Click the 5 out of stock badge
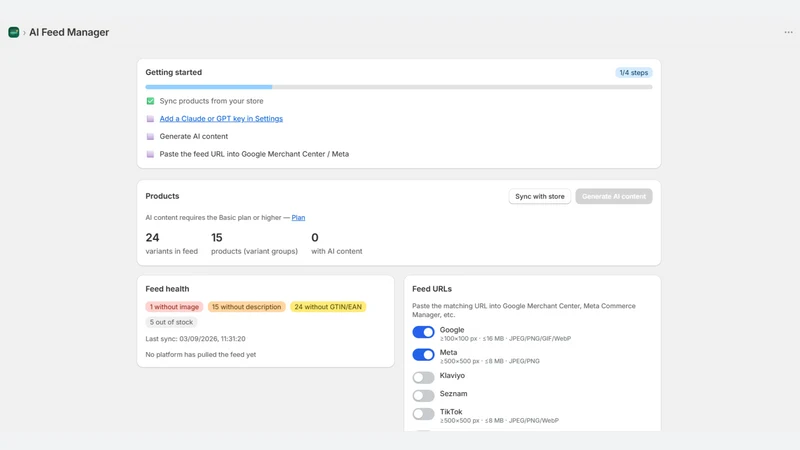This screenshot has width=800, height=450. (x=171, y=322)
